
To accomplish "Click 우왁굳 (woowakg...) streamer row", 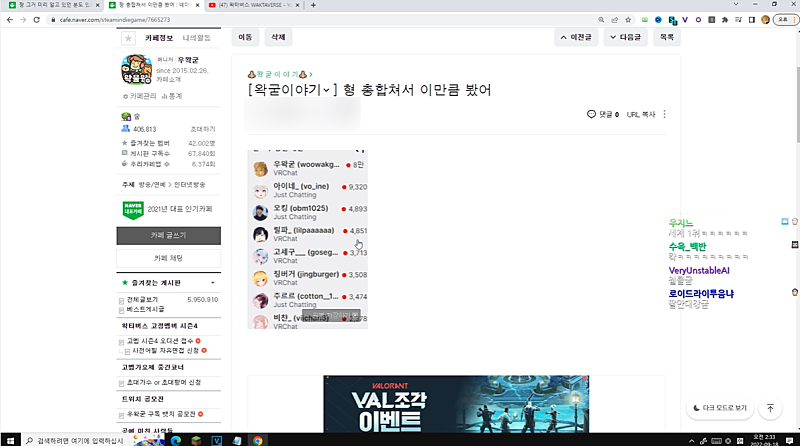I will pos(308,168).
